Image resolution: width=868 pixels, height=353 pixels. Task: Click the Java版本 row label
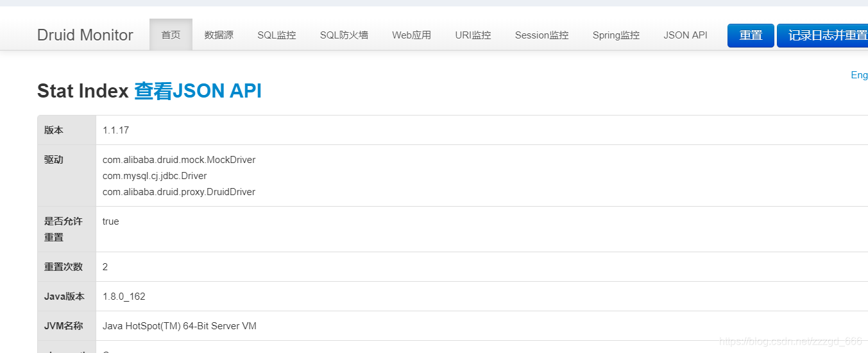point(64,297)
